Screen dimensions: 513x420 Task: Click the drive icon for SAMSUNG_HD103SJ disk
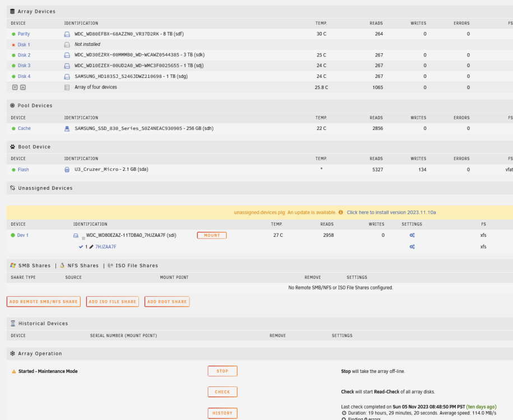[67, 77]
